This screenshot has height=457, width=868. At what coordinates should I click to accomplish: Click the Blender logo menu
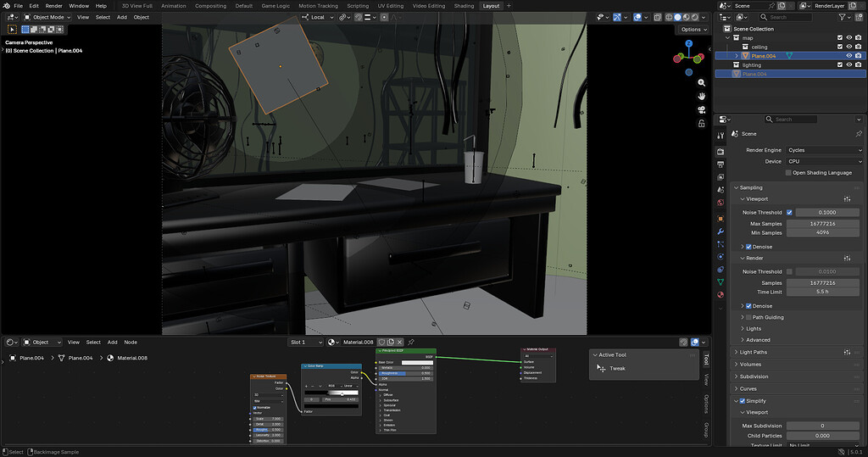(7, 6)
